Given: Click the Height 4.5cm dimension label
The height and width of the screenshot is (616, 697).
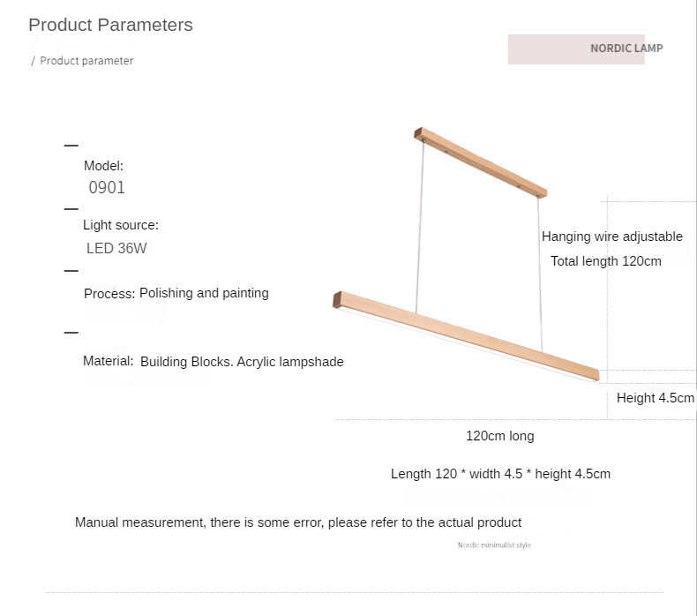Looking at the screenshot, I should point(656,398).
